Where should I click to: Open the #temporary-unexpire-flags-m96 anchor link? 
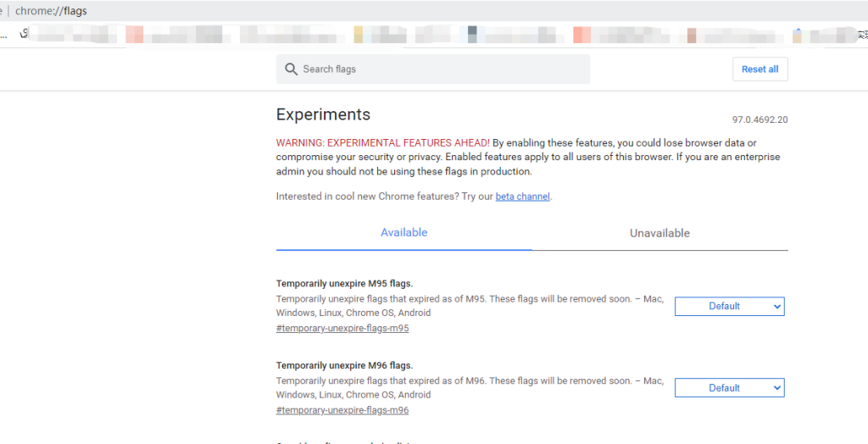[x=342, y=411]
